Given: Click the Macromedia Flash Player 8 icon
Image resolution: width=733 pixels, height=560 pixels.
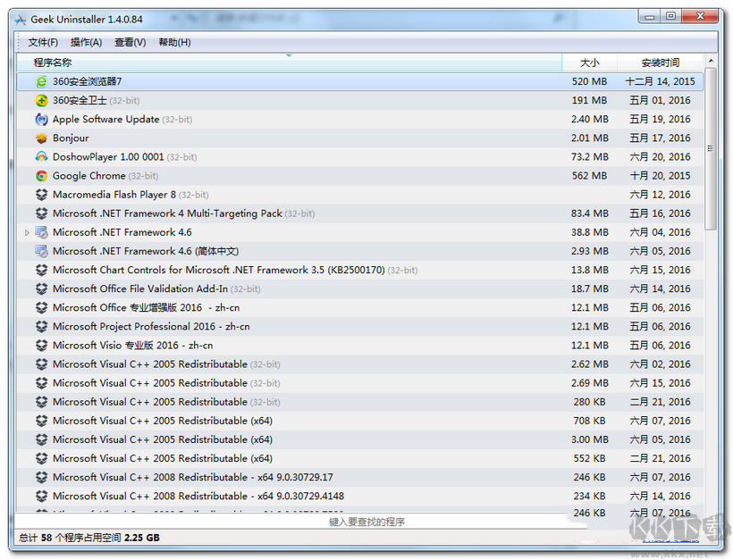Looking at the screenshot, I should [42, 194].
